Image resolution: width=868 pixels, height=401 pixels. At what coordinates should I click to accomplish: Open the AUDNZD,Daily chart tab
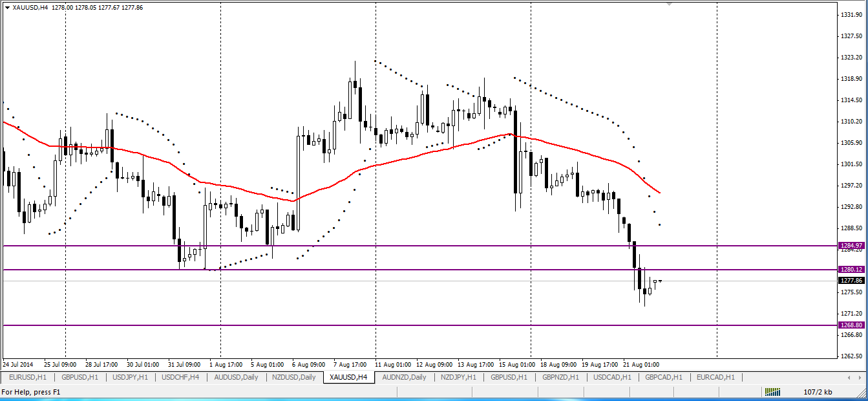point(405,377)
